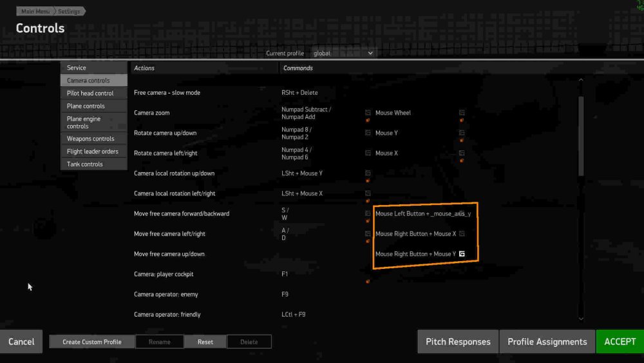Click orange marker beside Numpad Subtract command
The image size is (644, 363).
(x=368, y=121)
